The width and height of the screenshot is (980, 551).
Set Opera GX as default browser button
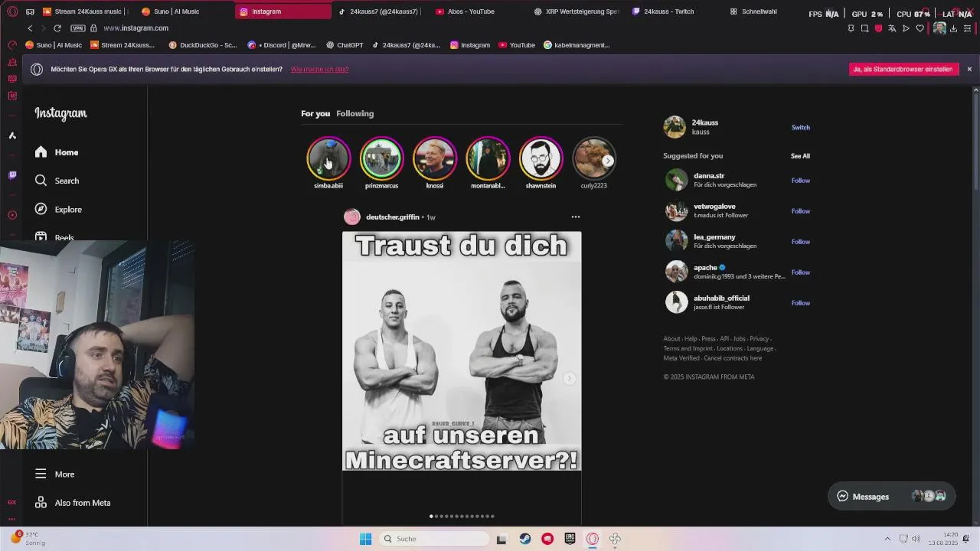pyautogui.click(x=903, y=69)
